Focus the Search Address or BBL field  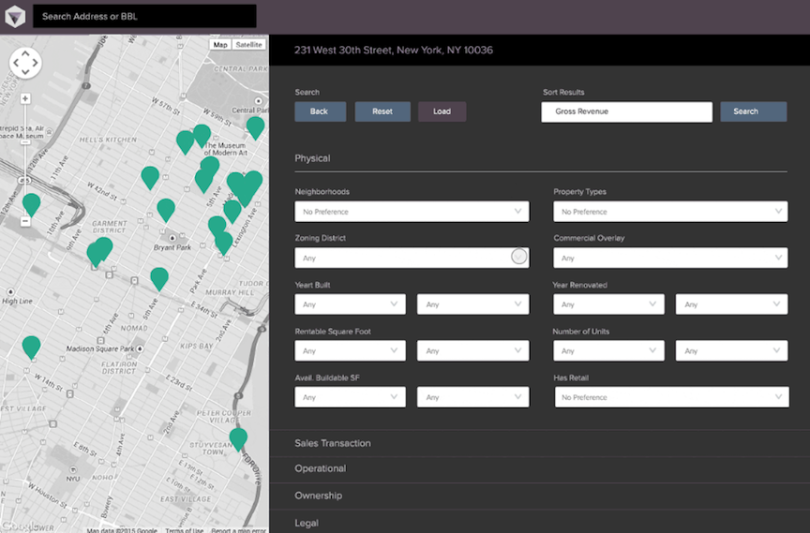[x=145, y=17]
